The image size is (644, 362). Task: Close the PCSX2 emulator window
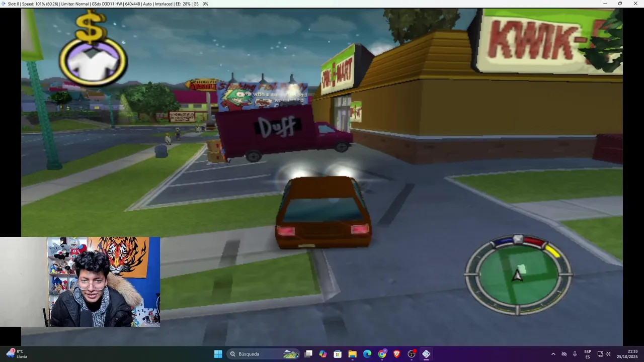[x=635, y=4]
